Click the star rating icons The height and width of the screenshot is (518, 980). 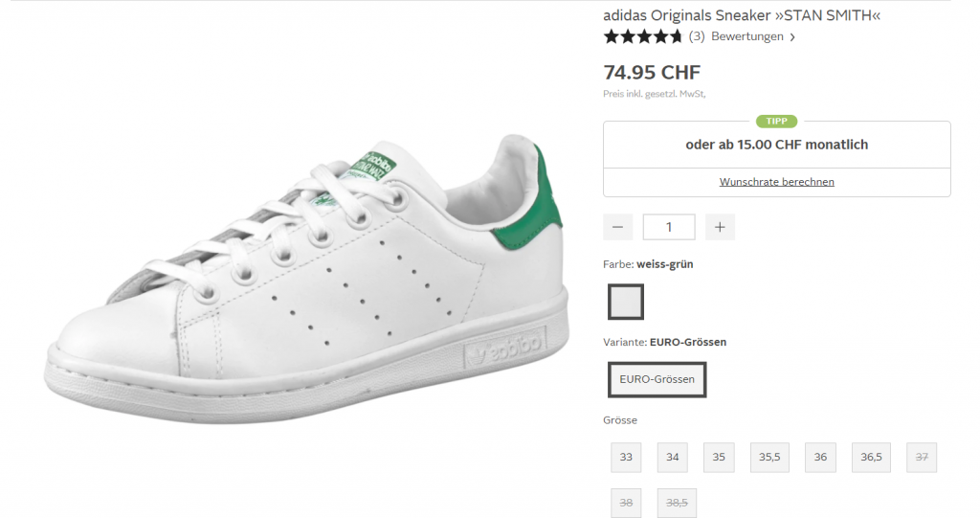point(642,36)
